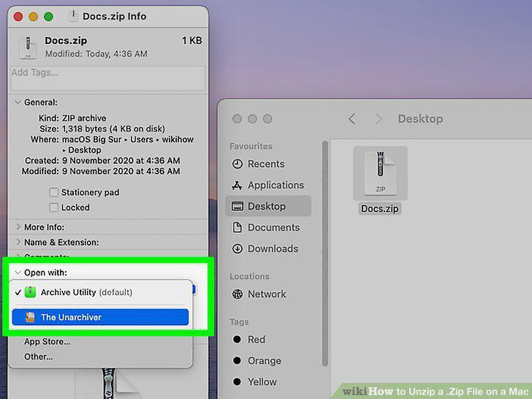Click Desktop title in Finder toolbar
This screenshot has height=399, width=532.
(x=420, y=118)
